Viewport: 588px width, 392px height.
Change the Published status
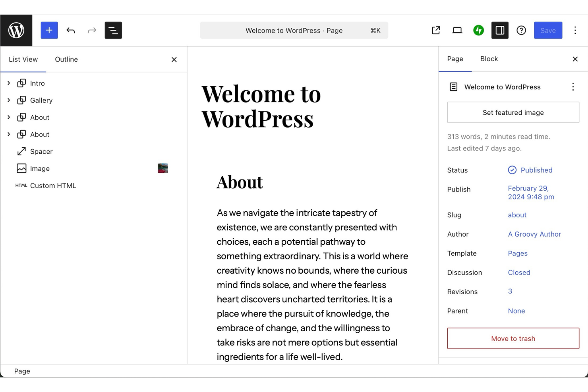(530, 170)
